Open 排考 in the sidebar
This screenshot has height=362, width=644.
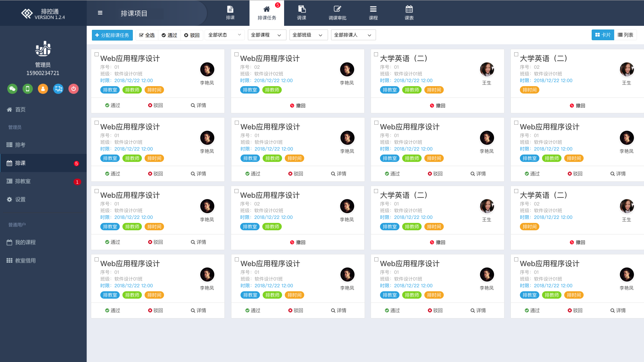43,145
